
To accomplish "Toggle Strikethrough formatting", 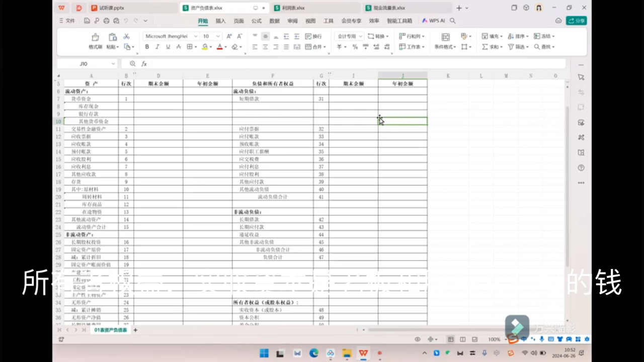I will pyautogui.click(x=179, y=47).
